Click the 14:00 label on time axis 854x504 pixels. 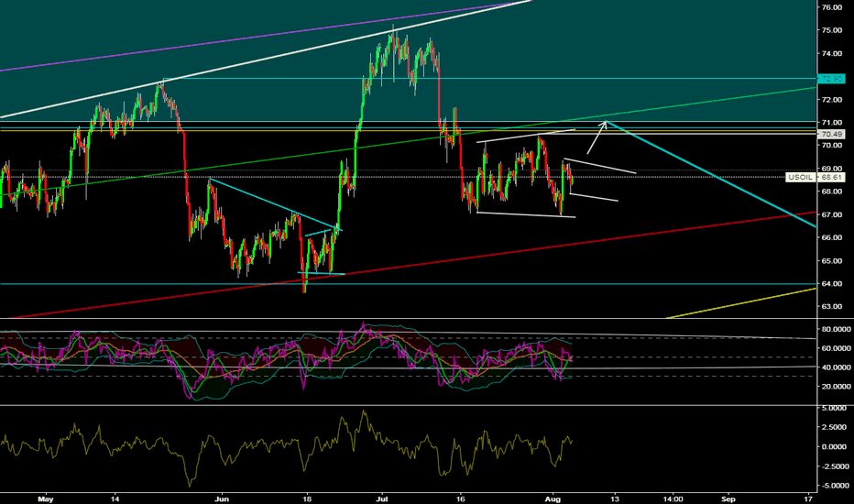(673, 499)
